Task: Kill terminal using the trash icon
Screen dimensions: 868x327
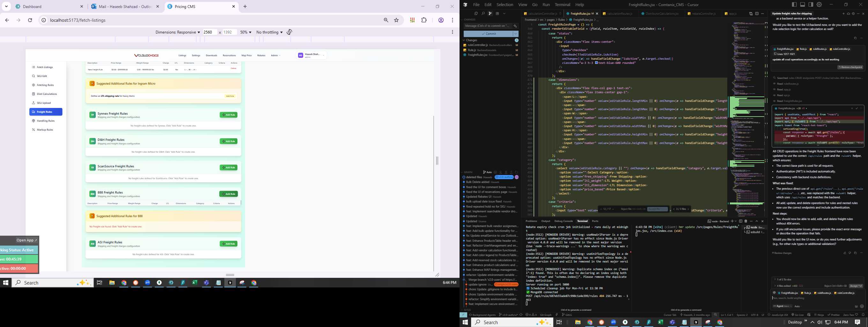Action: 746,222
